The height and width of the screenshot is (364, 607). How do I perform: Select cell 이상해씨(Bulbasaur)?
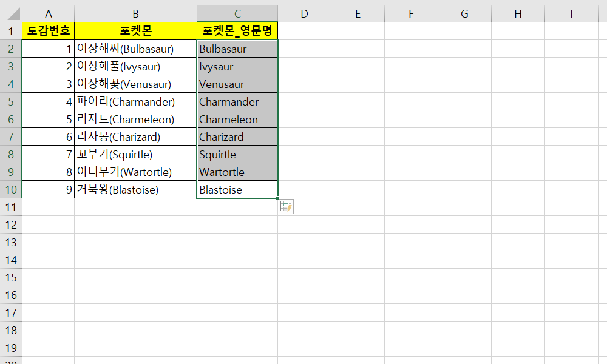[x=135, y=49]
